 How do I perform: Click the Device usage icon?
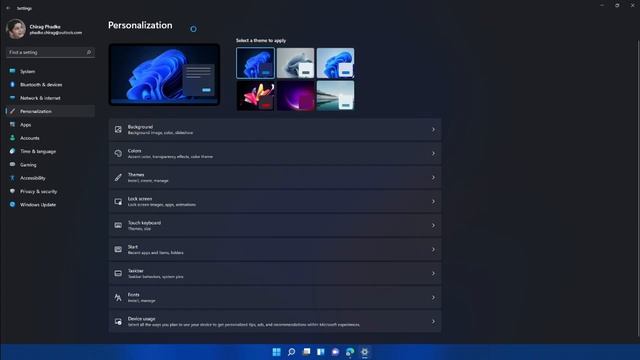pos(118,322)
